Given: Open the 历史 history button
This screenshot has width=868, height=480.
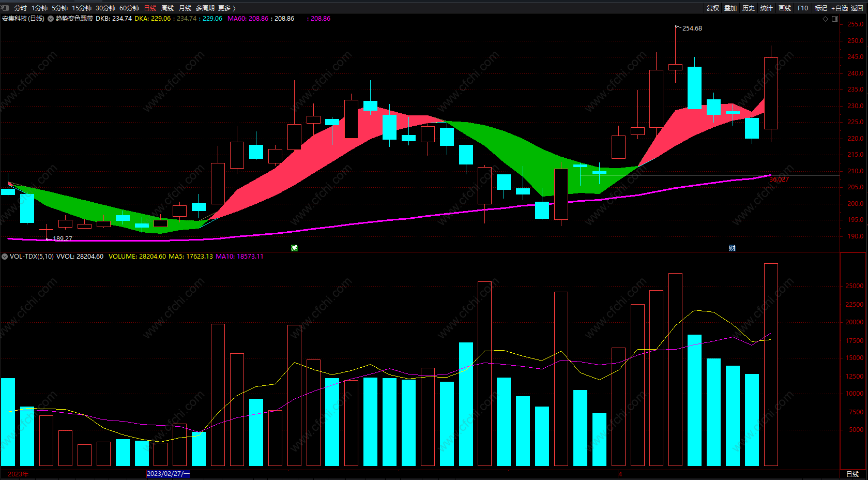Looking at the screenshot, I should (749, 8).
